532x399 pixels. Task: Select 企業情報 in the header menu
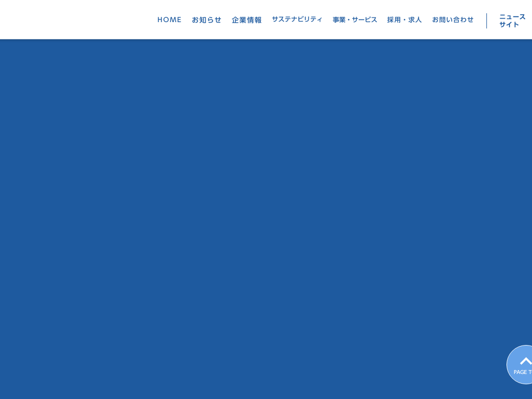point(246,20)
